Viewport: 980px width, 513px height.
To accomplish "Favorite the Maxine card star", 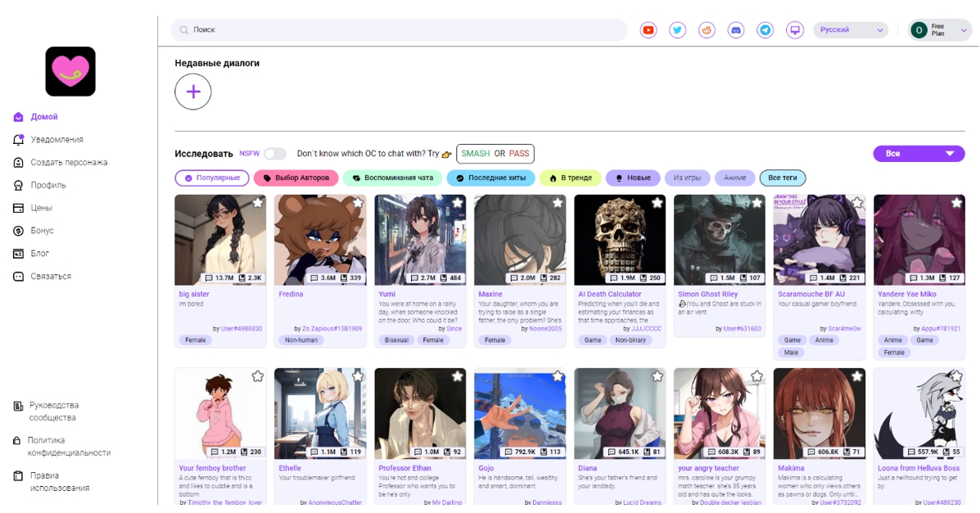I will click(558, 202).
